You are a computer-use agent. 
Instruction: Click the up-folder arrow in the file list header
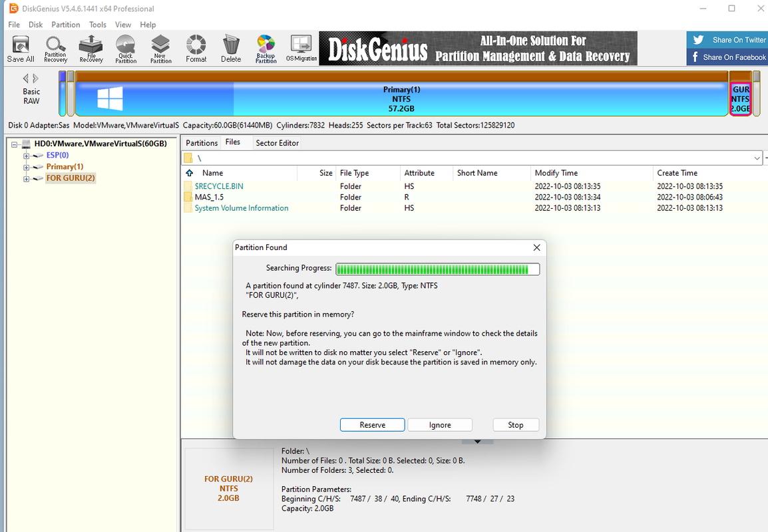[x=189, y=173]
